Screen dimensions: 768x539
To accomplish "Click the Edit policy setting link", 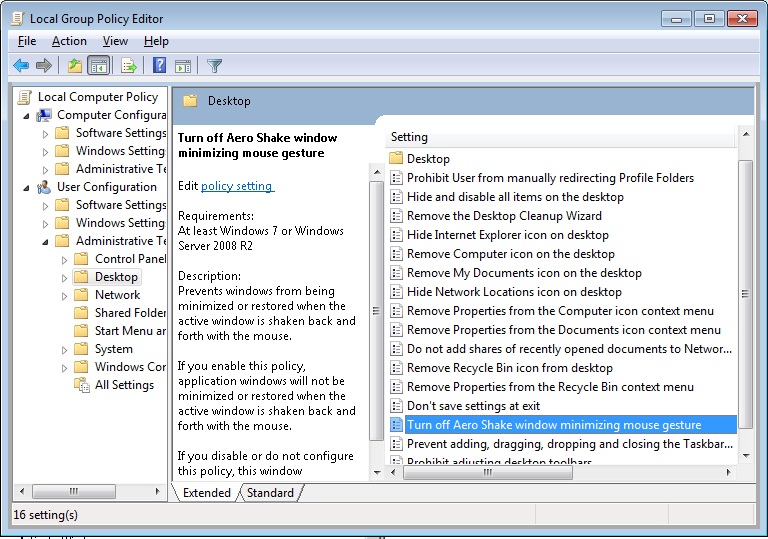I will (x=237, y=186).
